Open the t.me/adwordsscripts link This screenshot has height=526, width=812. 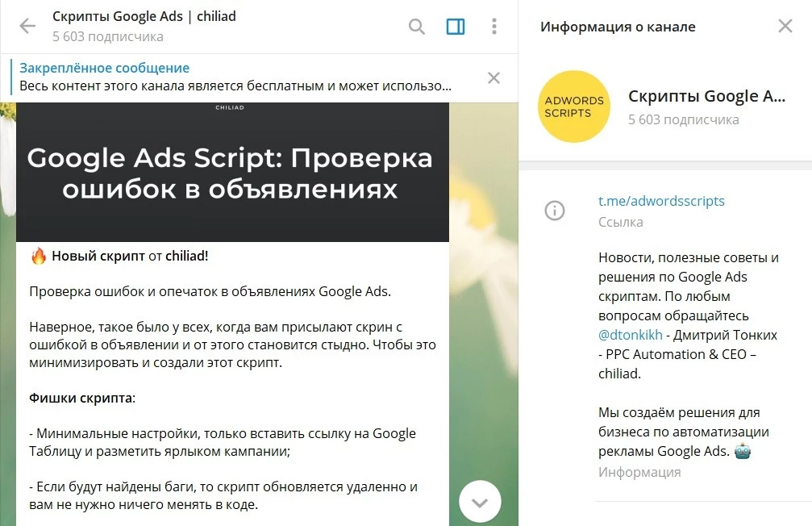pyautogui.click(x=661, y=201)
